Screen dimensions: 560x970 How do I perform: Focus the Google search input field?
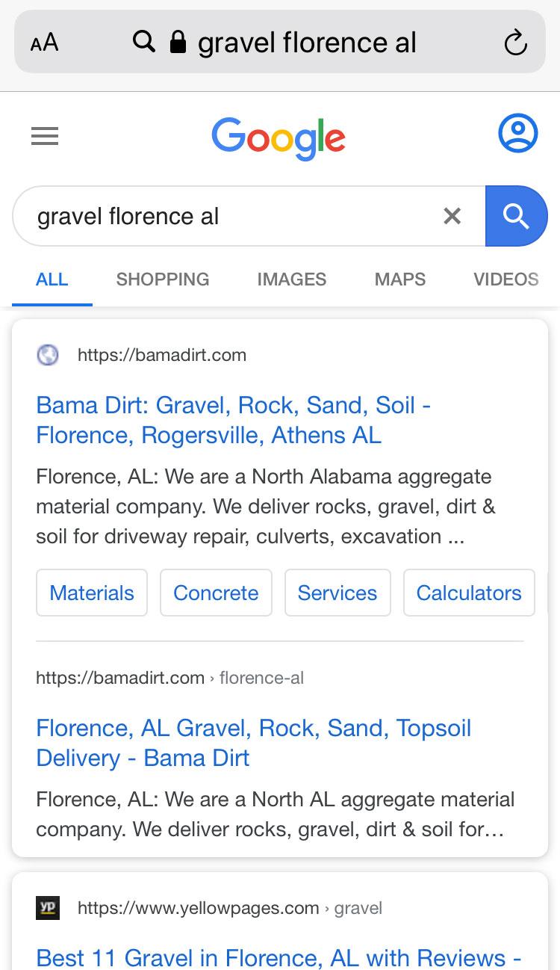[224, 216]
